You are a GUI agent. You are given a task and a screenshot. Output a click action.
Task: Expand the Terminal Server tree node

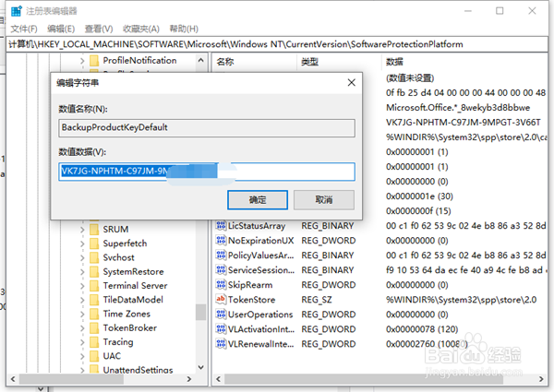[x=82, y=286]
